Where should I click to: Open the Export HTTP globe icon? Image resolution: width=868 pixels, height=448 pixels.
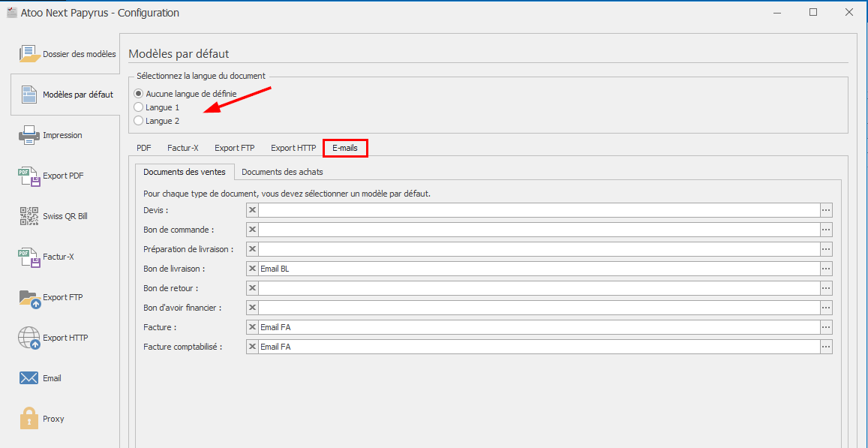click(29, 338)
